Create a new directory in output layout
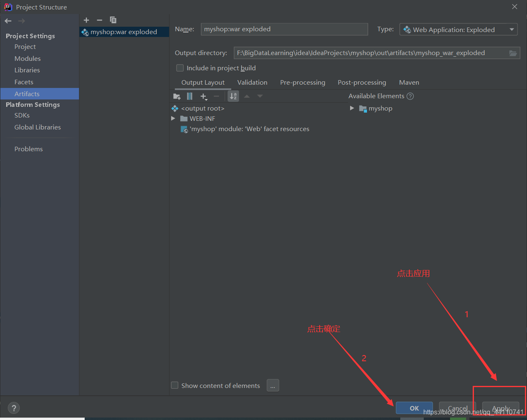Screen dimensions: 527x420 [176, 96]
